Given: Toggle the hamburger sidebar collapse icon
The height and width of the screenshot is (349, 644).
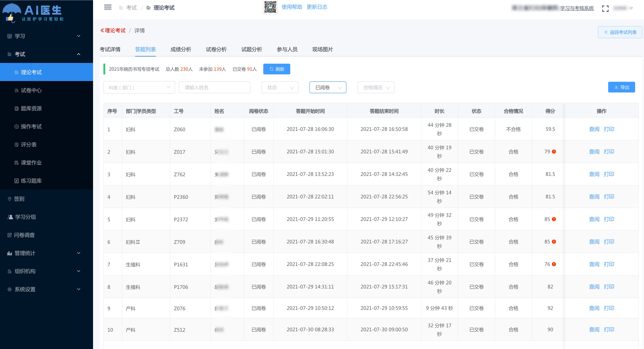Looking at the screenshot, I should pos(108,7).
